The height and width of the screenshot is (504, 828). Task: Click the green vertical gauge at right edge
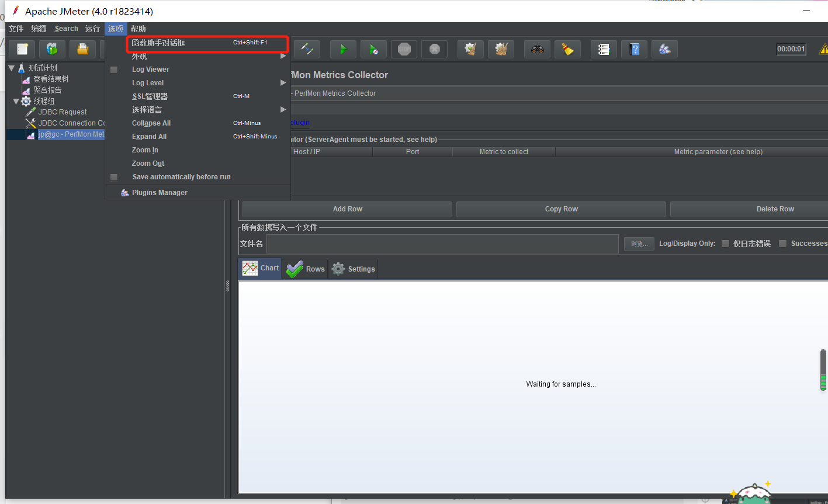click(x=823, y=370)
